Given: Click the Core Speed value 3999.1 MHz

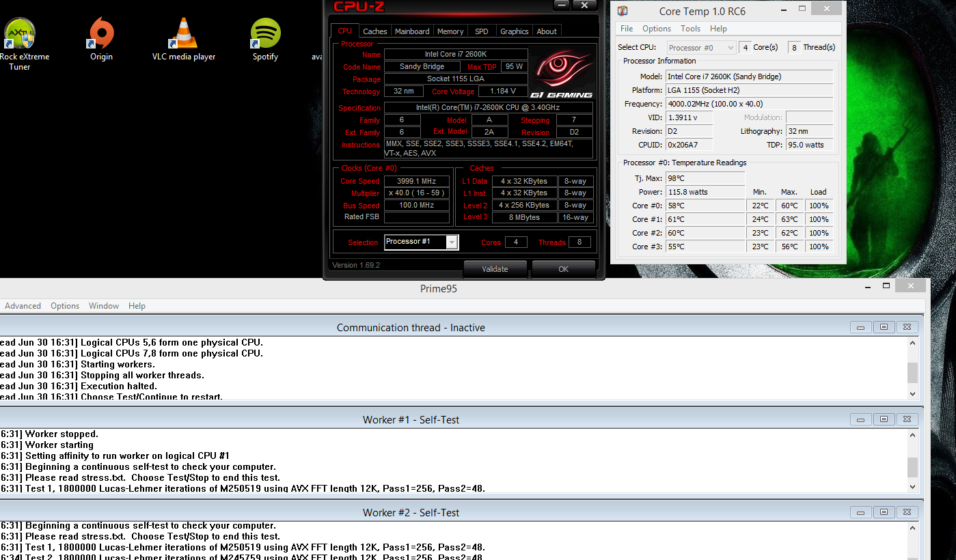Looking at the screenshot, I should [416, 182].
